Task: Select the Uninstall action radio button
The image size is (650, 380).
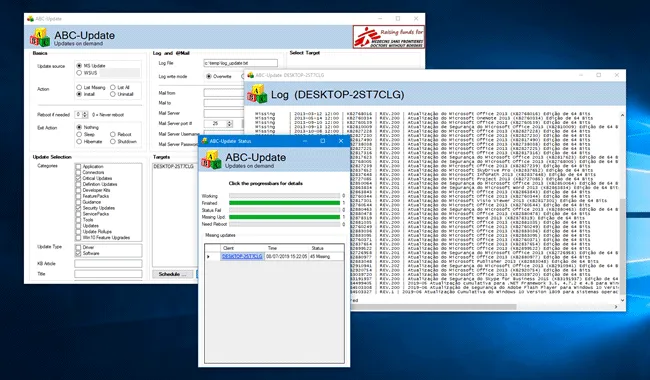Action: tap(113, 94)
